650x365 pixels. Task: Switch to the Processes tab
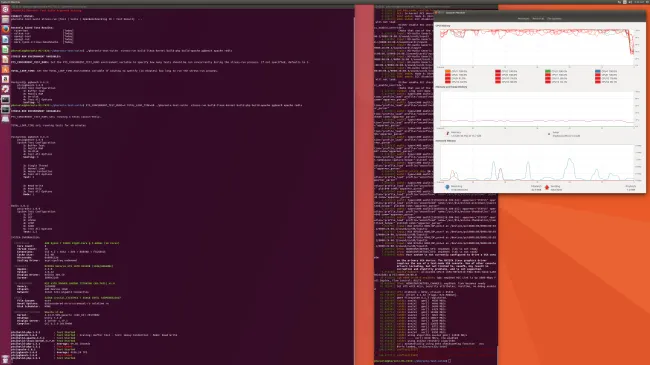coord(523,19)
